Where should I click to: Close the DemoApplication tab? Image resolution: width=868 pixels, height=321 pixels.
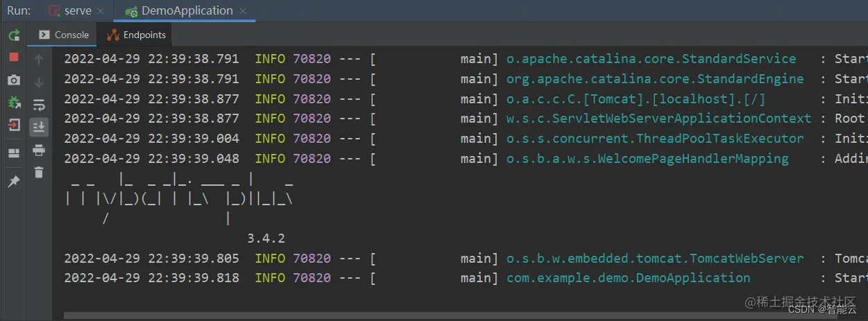pyautogui.click(x=242, y=12)
